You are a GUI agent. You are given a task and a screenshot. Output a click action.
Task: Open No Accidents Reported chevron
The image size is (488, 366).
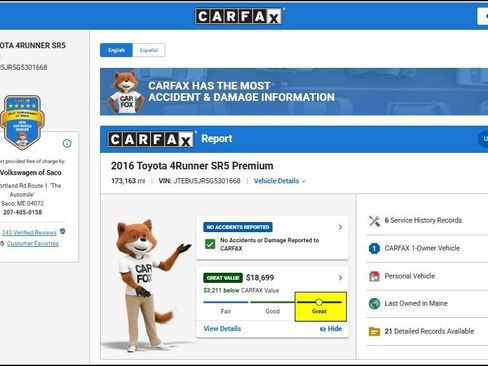[x=340, y=227]
